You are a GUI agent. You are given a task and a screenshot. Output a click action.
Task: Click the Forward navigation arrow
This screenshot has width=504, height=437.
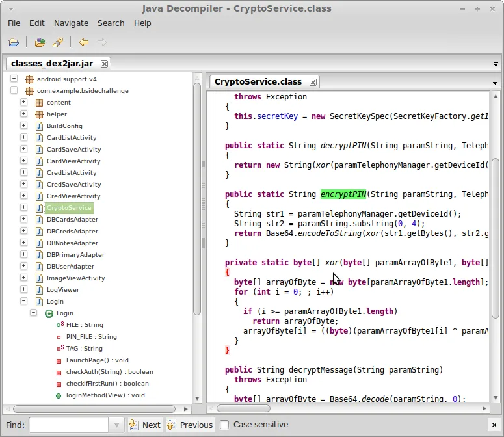(102, 42)
